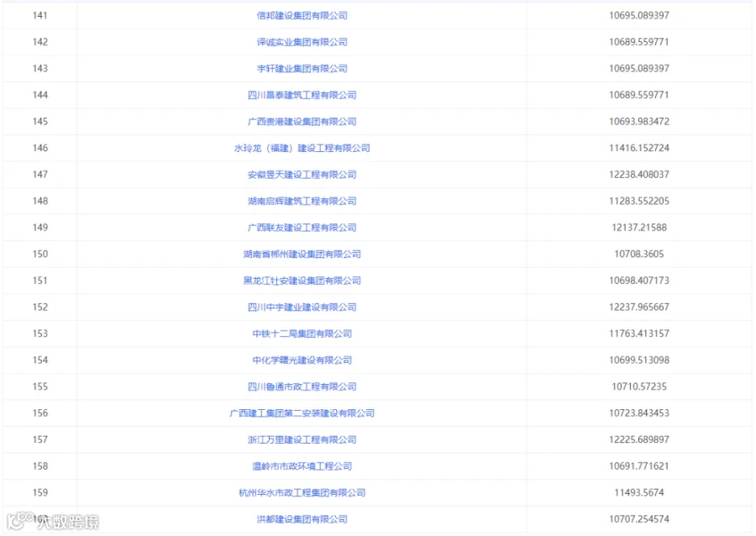Click the value 10723.843453
This screenshot has width=756, height=536.
point(639,413)
